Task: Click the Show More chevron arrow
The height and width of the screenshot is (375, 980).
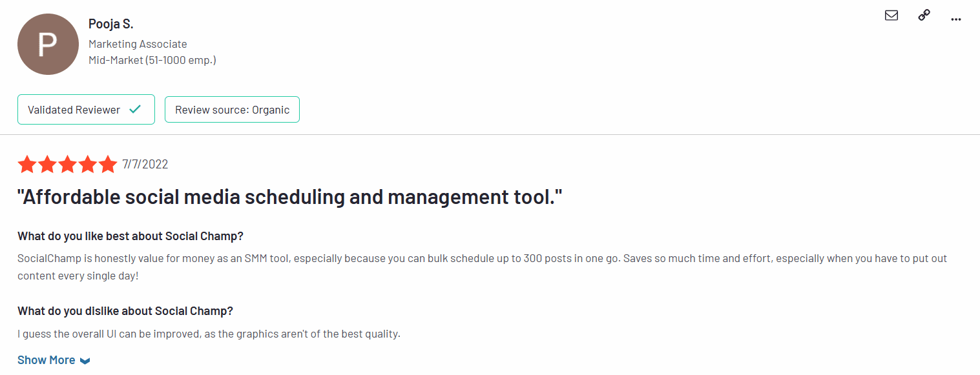Action: (x=85, y=361)
